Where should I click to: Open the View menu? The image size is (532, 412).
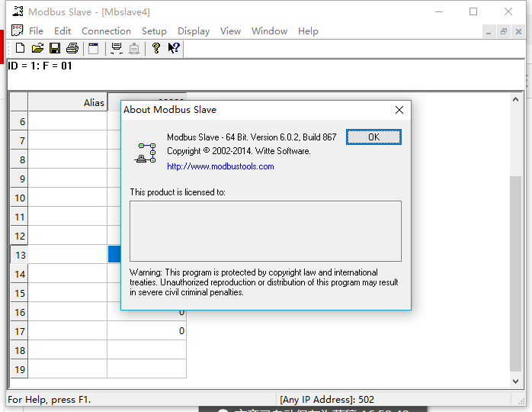[x=230, y=31]
